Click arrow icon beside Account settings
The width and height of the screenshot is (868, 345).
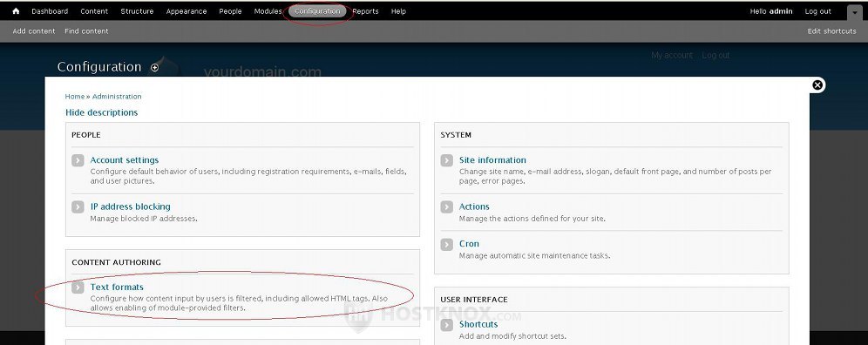78,160
